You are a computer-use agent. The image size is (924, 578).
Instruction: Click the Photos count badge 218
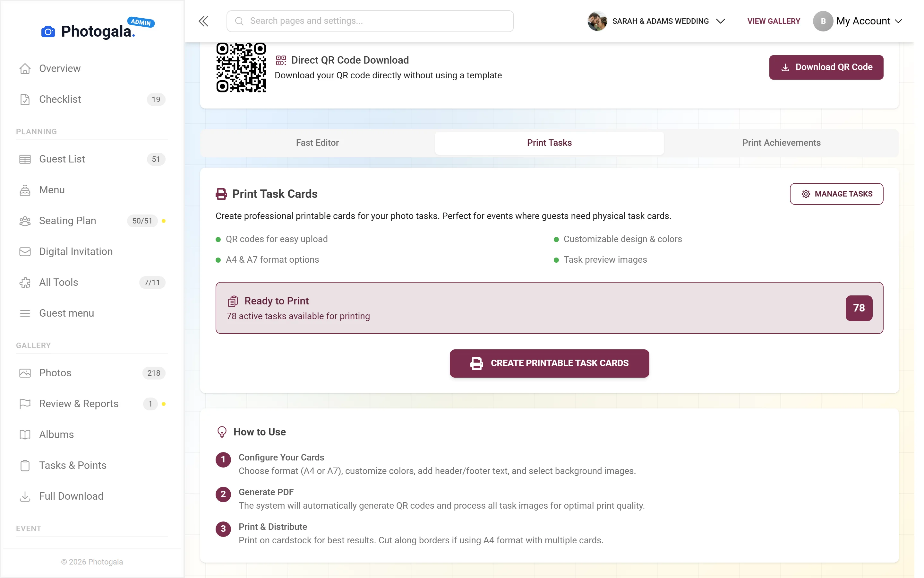coord(153,373)
